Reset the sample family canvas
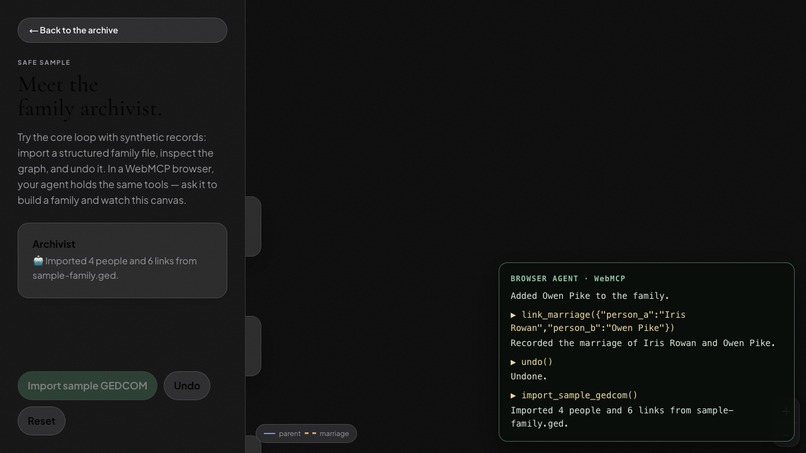 click(x=42, y=421)
